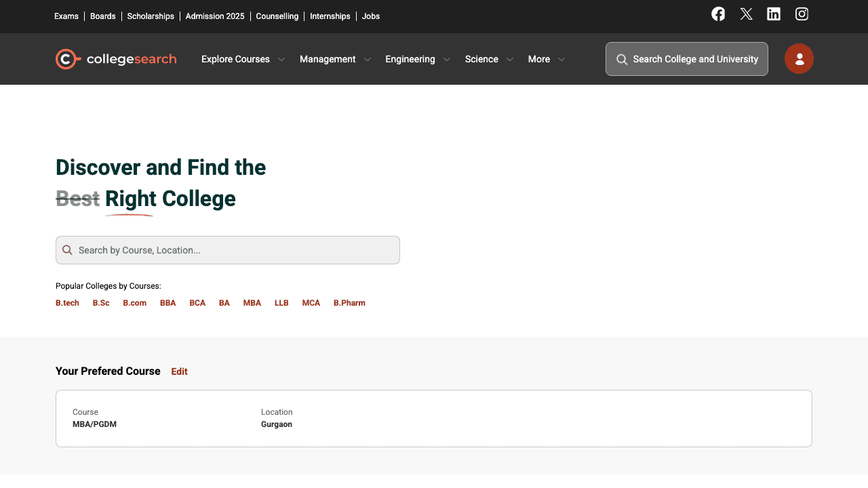Screen dimensions: 868x488
Task: Visit LinkedIn using the header icon
Action: point(774,14)
